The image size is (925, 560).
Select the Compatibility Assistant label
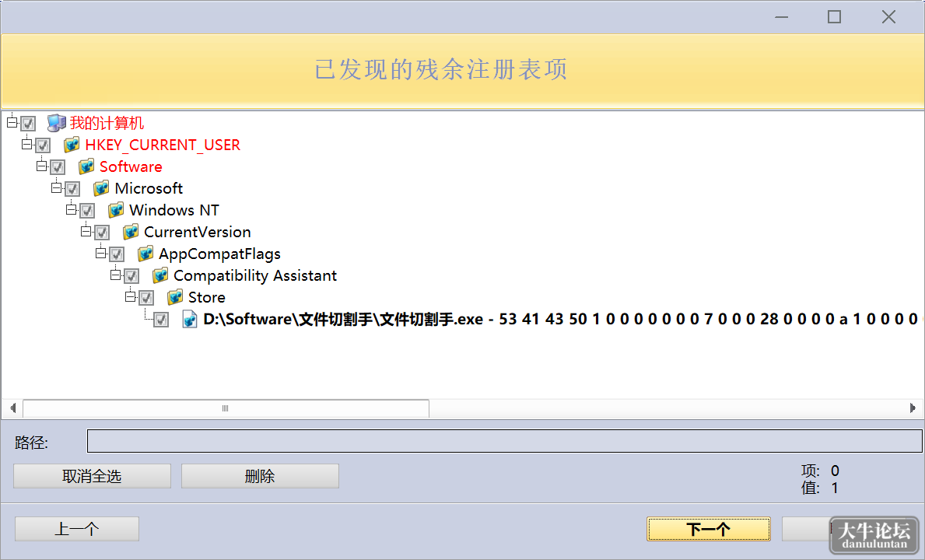255,276
